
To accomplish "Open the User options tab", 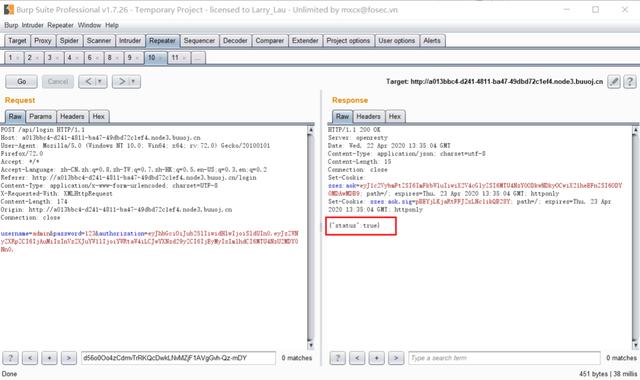I will coord(397,41).
